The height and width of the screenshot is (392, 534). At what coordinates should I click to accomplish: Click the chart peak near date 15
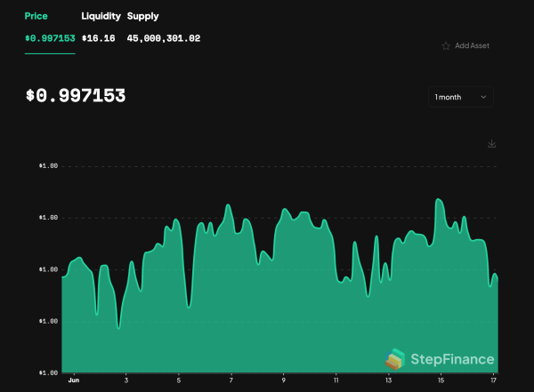438,199
